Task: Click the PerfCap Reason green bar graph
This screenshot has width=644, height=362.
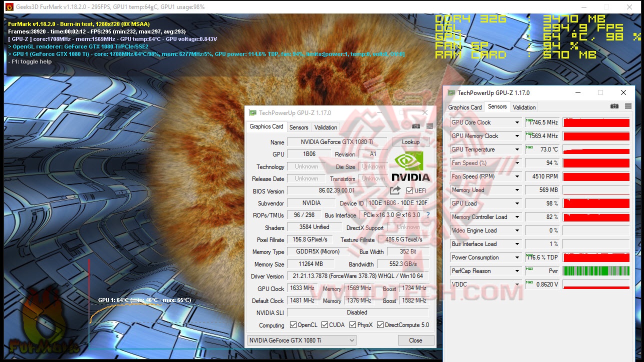Action: (x=596, y=271)
